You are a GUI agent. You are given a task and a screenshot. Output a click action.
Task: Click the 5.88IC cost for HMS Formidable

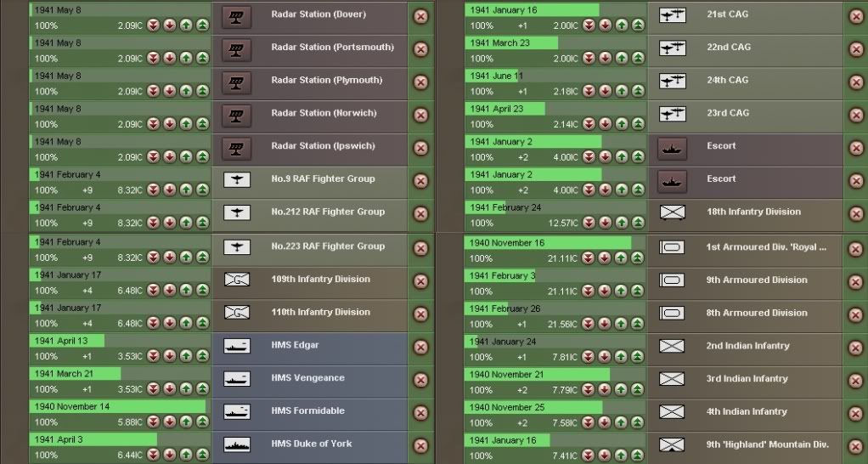(130, 422)
